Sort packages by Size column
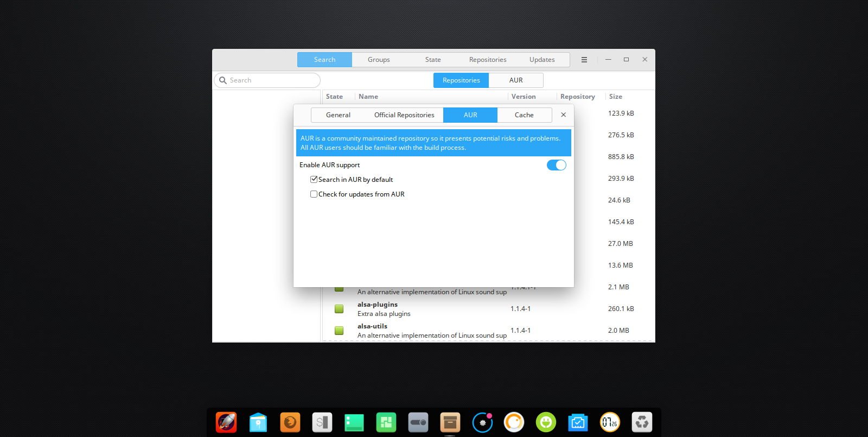This screenshot has height=437, width=868. tap(615, 97)
